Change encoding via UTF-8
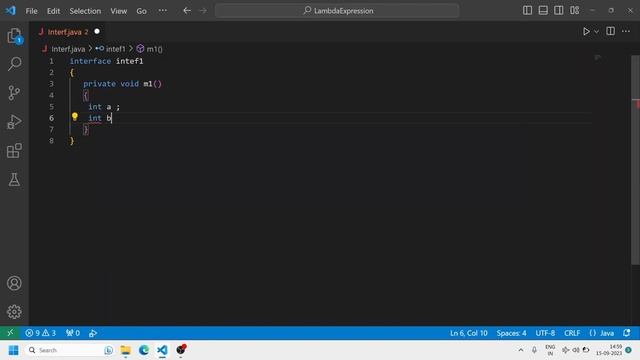This screenshot has width=640, height=360. [x=545, y=333]
